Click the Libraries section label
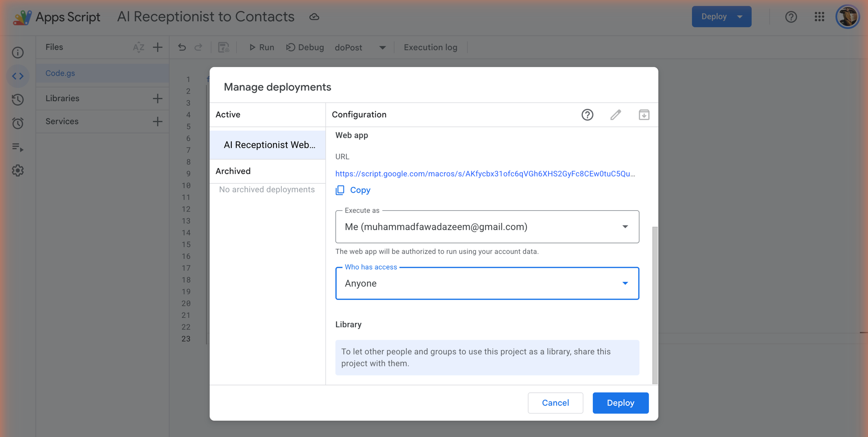Image resolution: width=868 pixels, height=437 pixels. [62, 98]
